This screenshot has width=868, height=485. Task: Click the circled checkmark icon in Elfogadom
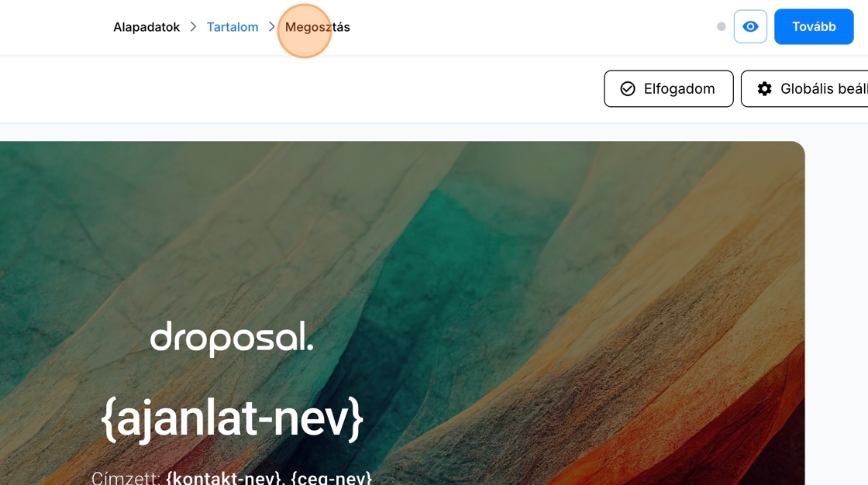pos(628,88)
